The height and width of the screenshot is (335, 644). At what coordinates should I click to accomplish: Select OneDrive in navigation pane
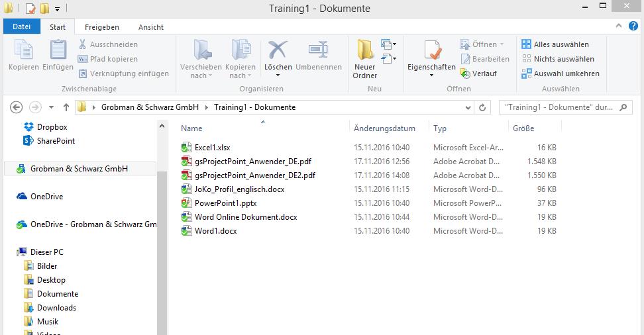[40, 196]
